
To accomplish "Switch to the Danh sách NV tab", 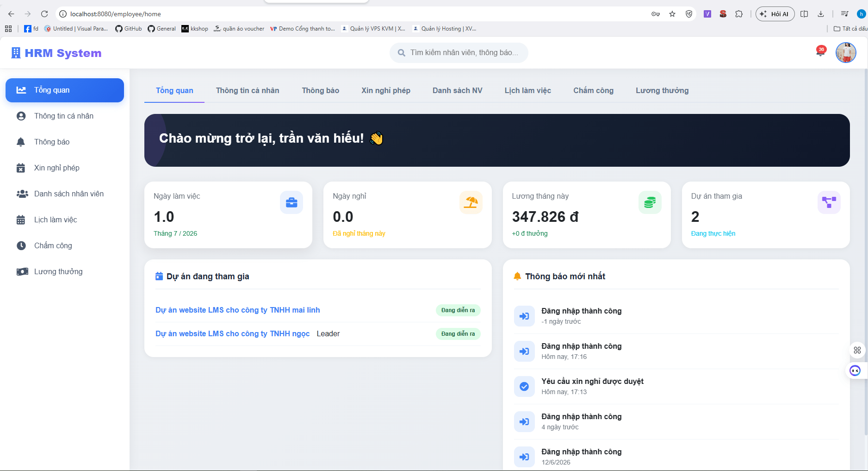I will pos(458,90).
